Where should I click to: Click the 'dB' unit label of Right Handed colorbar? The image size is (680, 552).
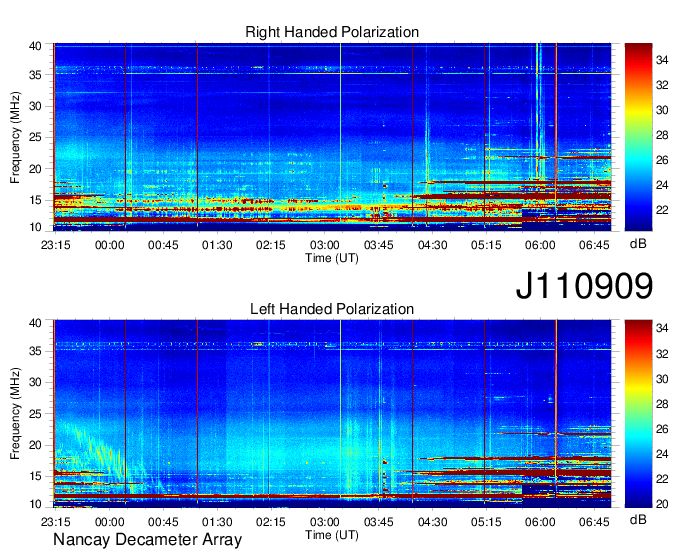pos(638,244)
